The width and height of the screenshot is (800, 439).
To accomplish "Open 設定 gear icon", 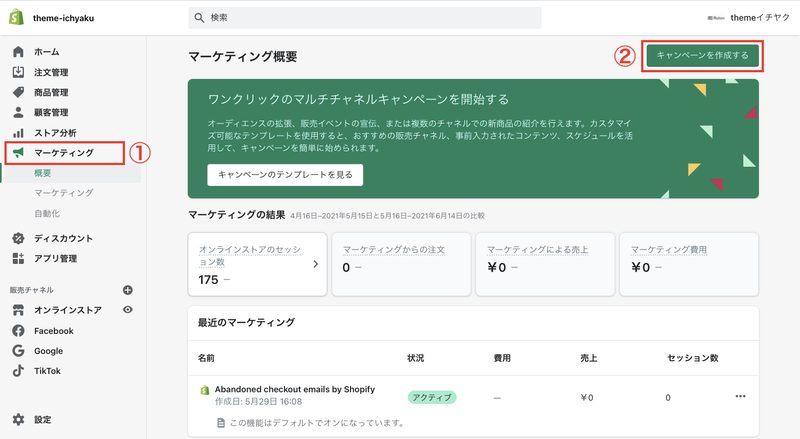I will [18, 420].
